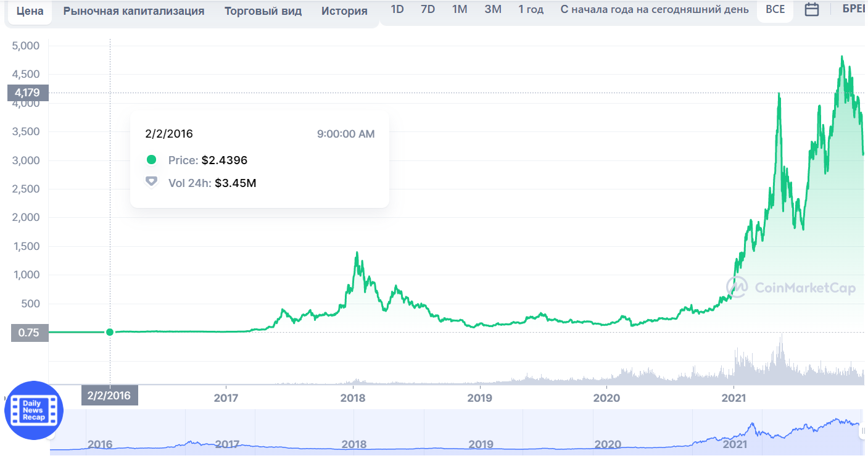Click the ВСЕ range button

pos(775,10)
